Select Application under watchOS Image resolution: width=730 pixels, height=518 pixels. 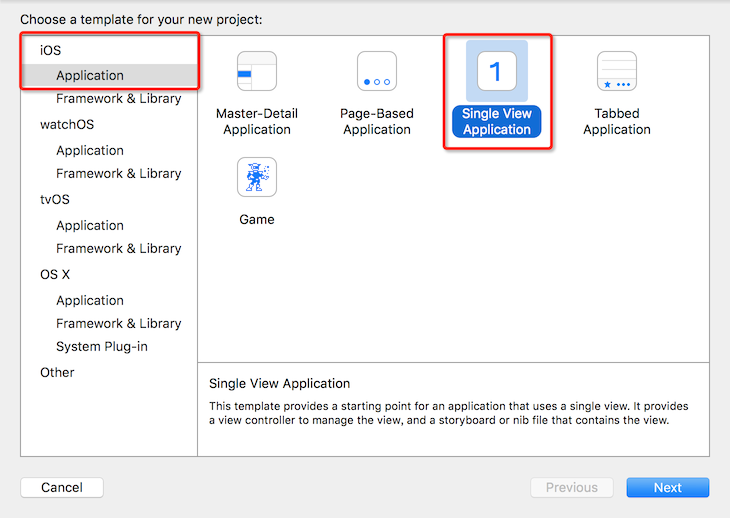pos(90,150)
